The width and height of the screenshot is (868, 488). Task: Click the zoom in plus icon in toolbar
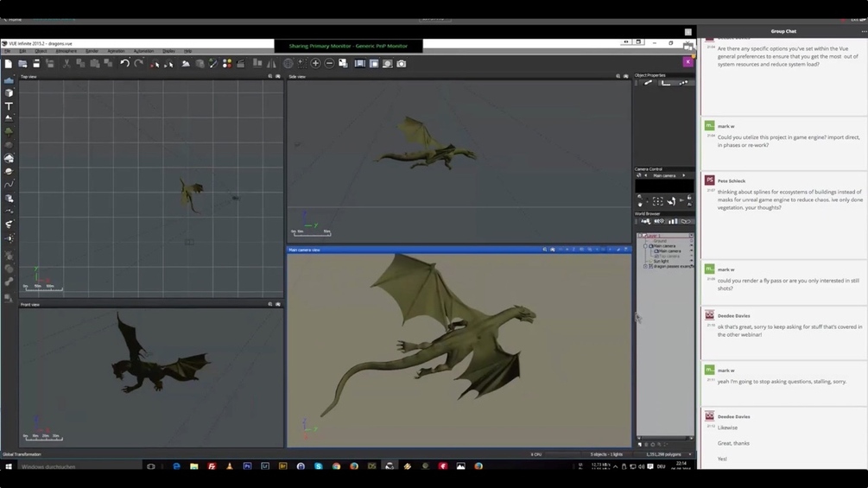coord(315,64)
